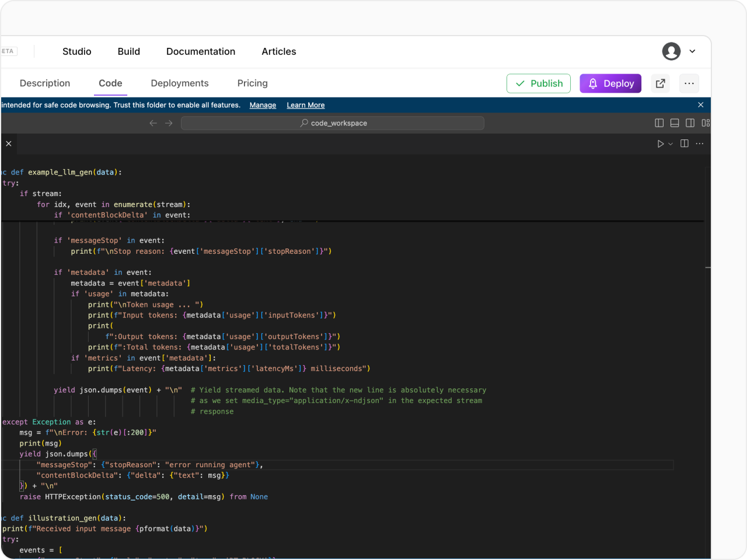Viewport: 747px width, 560px height.
Task: Toggle the primary side bar visibility
Action: tap(659, 123)
